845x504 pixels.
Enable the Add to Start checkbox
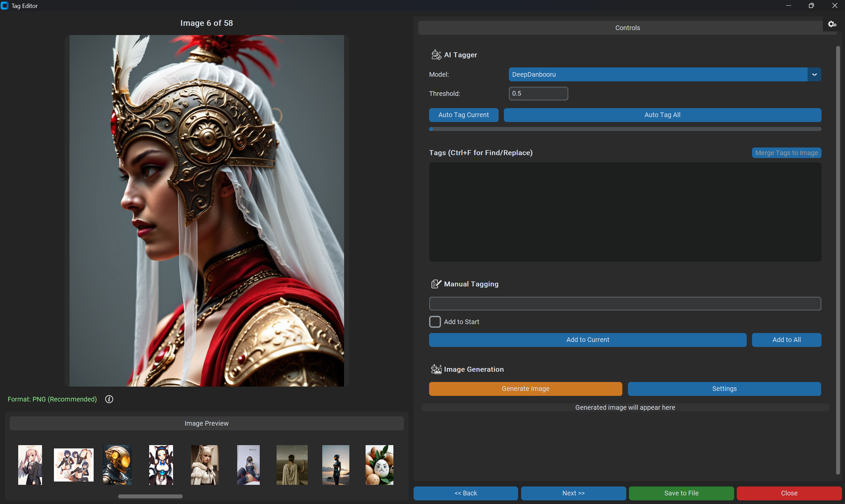[435, 322]
